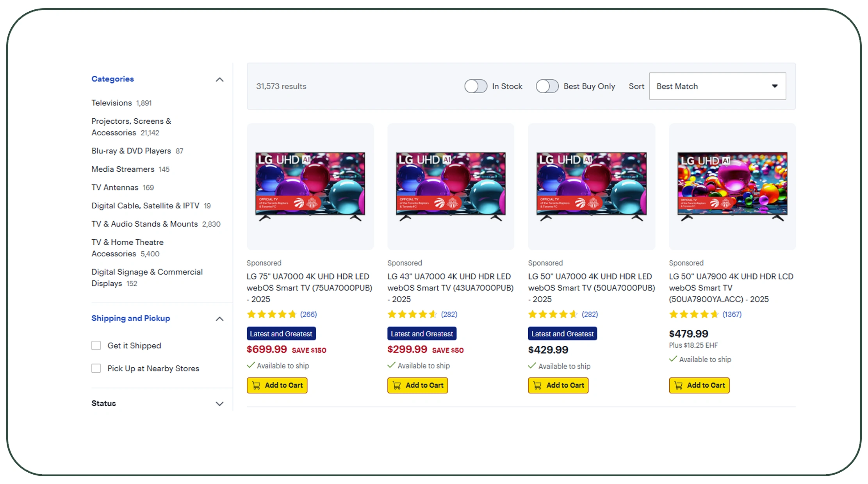Click the cart icon on LG 50" UA7900 Add to Cart

(679, 385)
